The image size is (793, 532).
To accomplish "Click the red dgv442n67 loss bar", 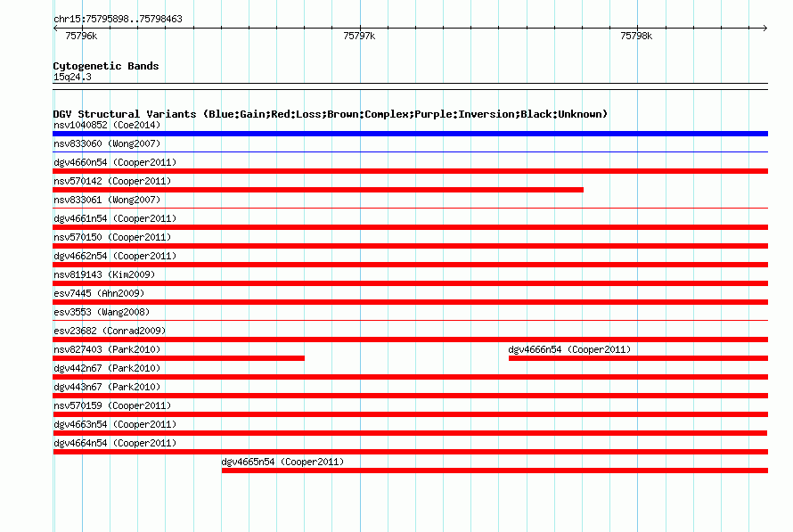I will tap(410, 377).
